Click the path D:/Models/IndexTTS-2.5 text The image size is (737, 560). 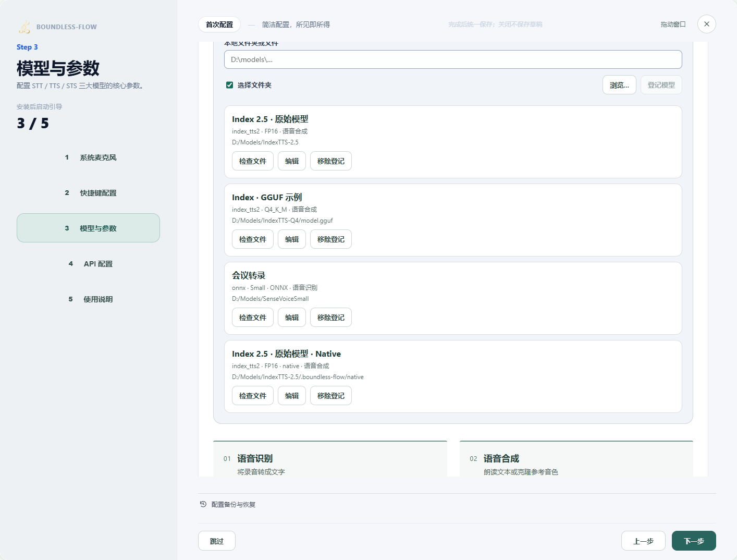[x=265, y=142]
